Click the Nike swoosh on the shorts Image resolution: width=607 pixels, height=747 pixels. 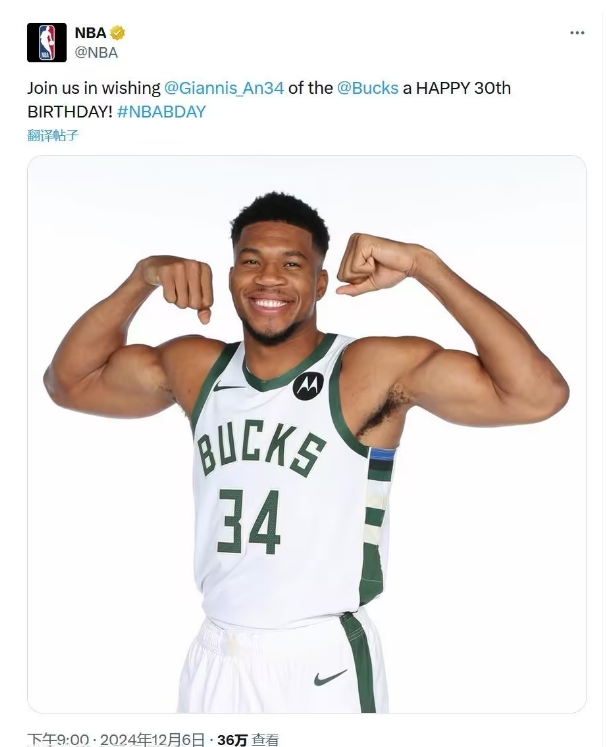(330, 677)
